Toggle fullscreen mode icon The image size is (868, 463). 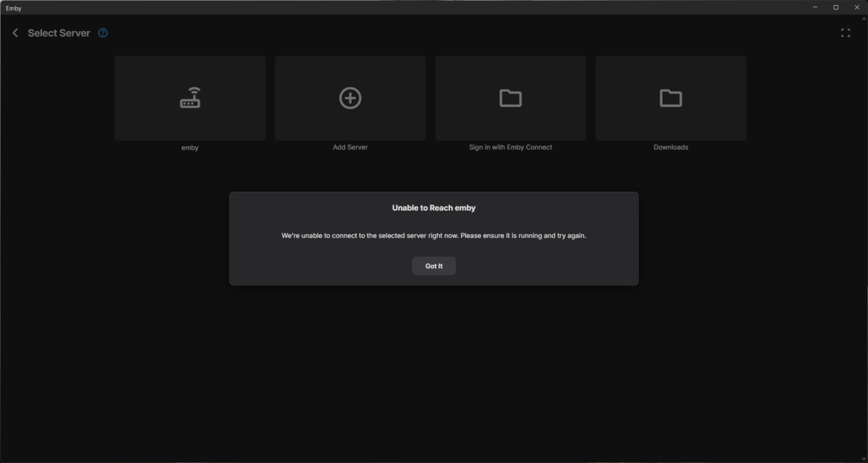(846, 33)
